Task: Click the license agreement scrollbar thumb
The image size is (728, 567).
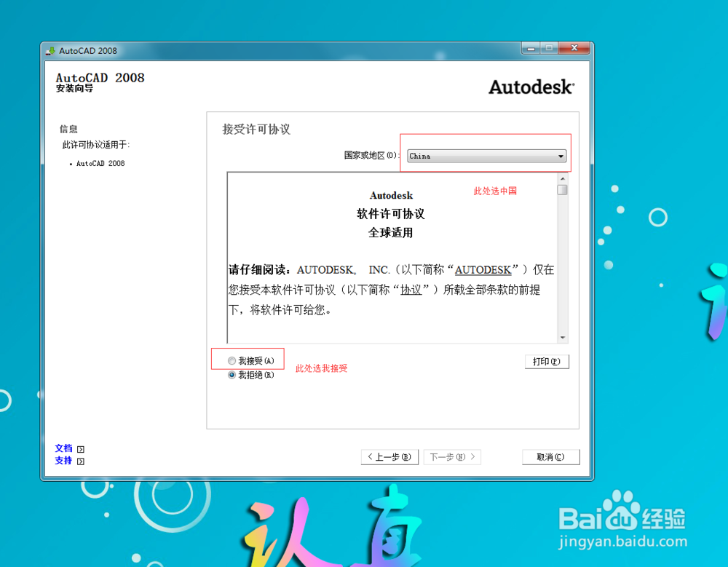Action: (x=563, y=190)
